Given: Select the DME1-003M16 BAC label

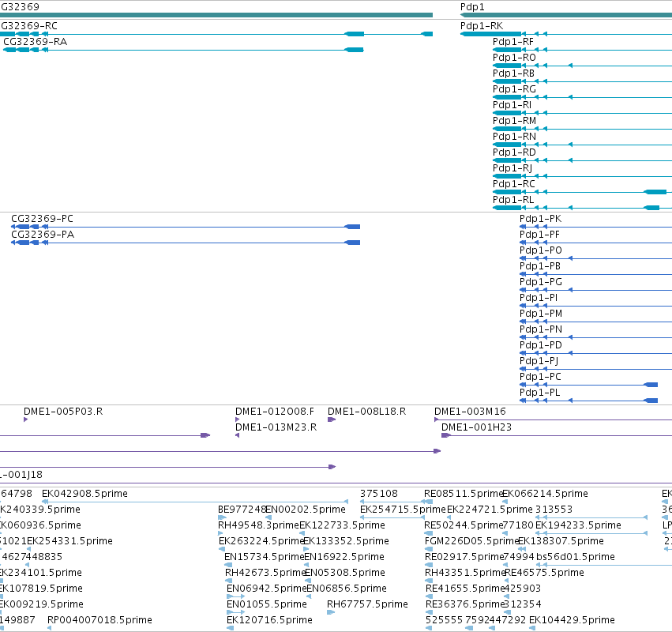Looking at the screenshot, I should click(x=470, y=412).
